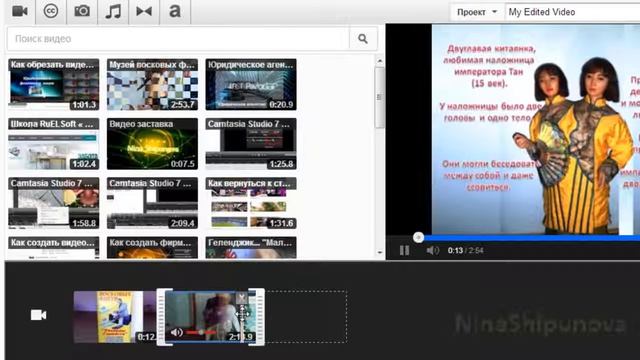
Task: Pause the preview playback
Action: click(x=404, y=250)
